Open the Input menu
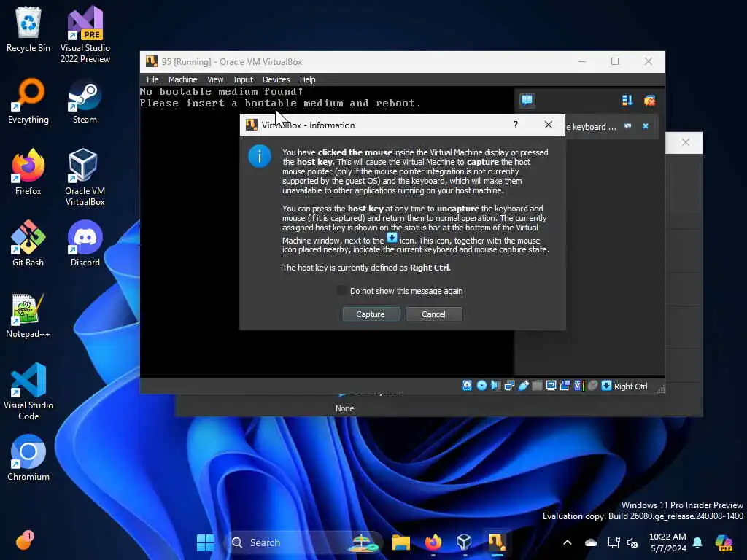747x560 pixels. pos(243,79)
